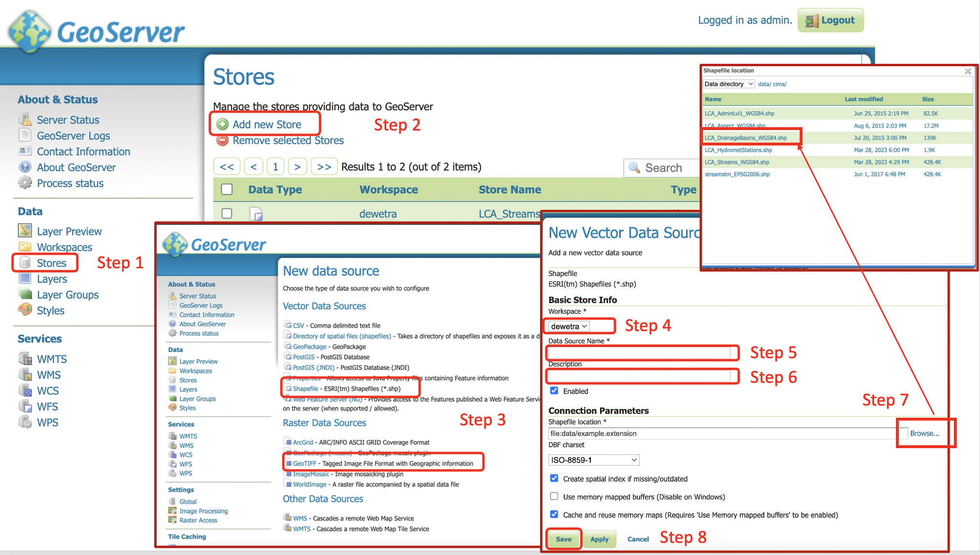Select LCA_Streams_WGS84.shp in file chooser
980x555 pixels.
pos(736,162)
